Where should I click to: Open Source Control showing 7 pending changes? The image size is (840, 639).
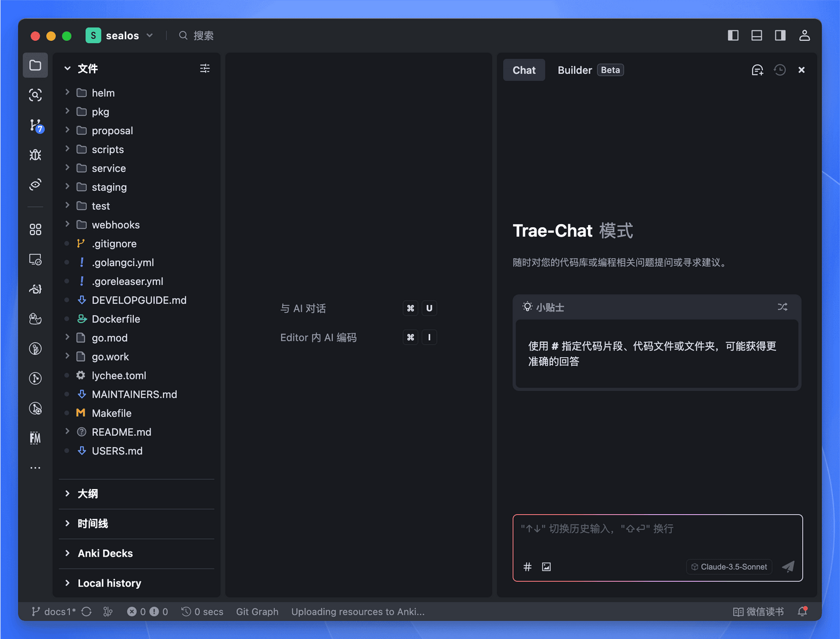click(x=35, y=125)
